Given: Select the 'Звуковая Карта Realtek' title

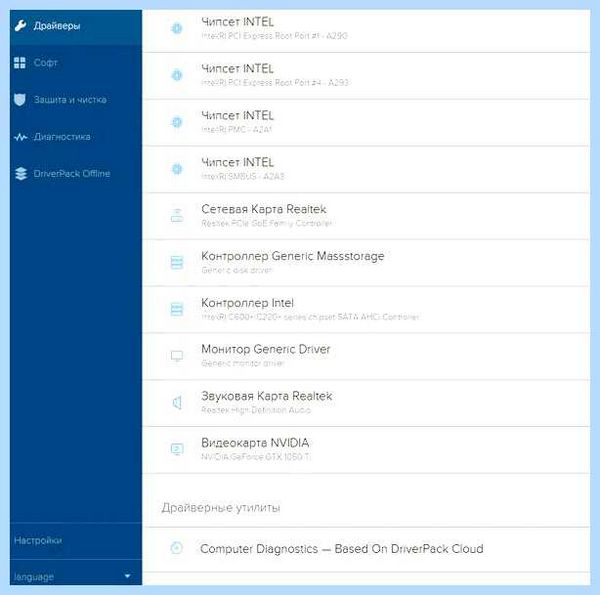Looking at the screenshot, I should click(x=267, y=396).
